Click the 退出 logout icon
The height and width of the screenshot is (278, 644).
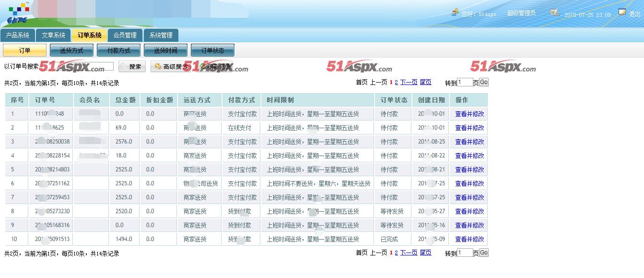coord(622,12)
